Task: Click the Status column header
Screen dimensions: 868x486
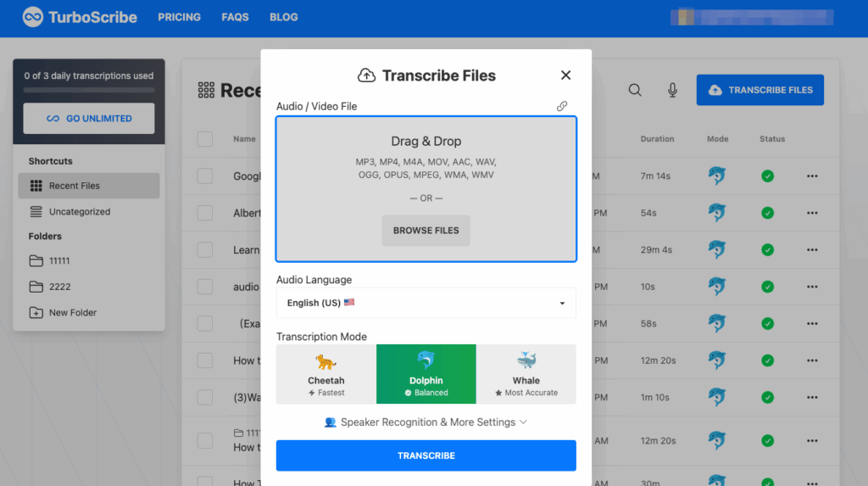Action: [x=772, y=139]
